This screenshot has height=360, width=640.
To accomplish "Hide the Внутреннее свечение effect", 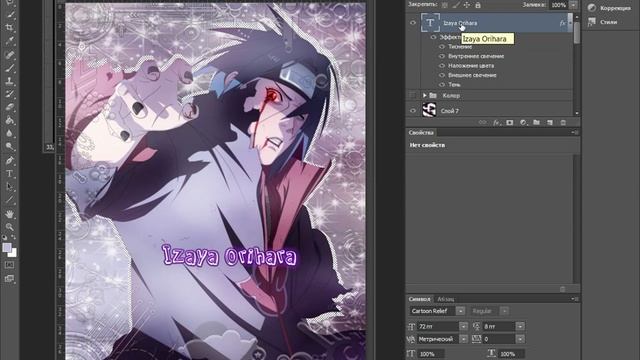I will pos(442,56).
